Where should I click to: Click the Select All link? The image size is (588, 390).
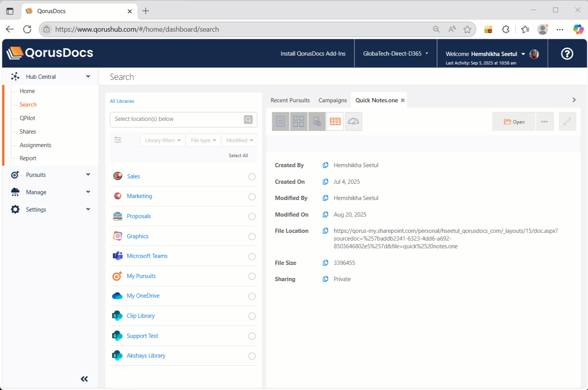point(238,156)
